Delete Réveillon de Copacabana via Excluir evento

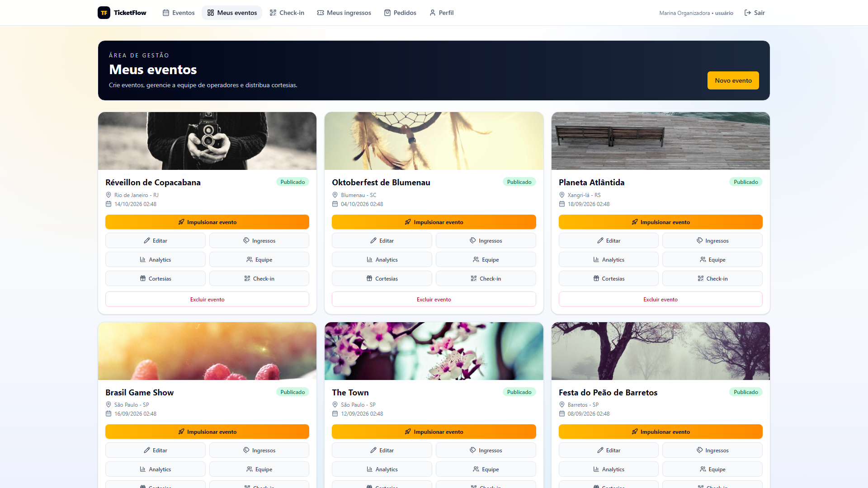[207, 299]
